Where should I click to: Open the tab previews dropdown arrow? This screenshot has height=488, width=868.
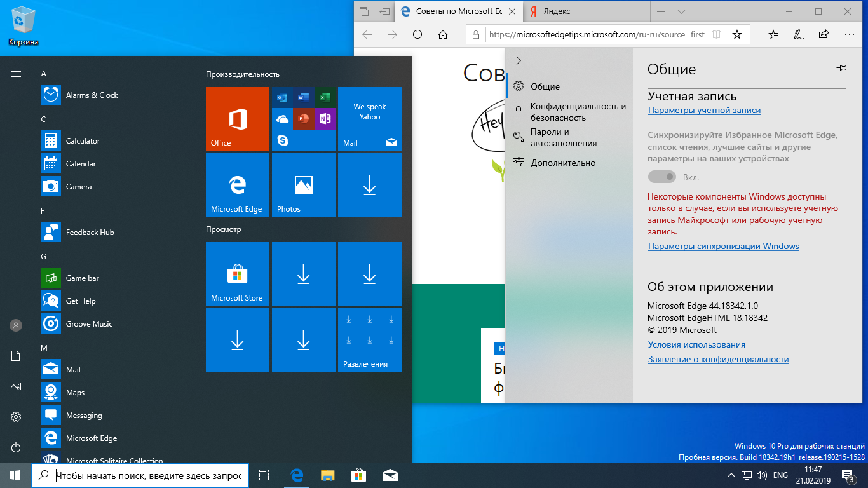[682, 11]
